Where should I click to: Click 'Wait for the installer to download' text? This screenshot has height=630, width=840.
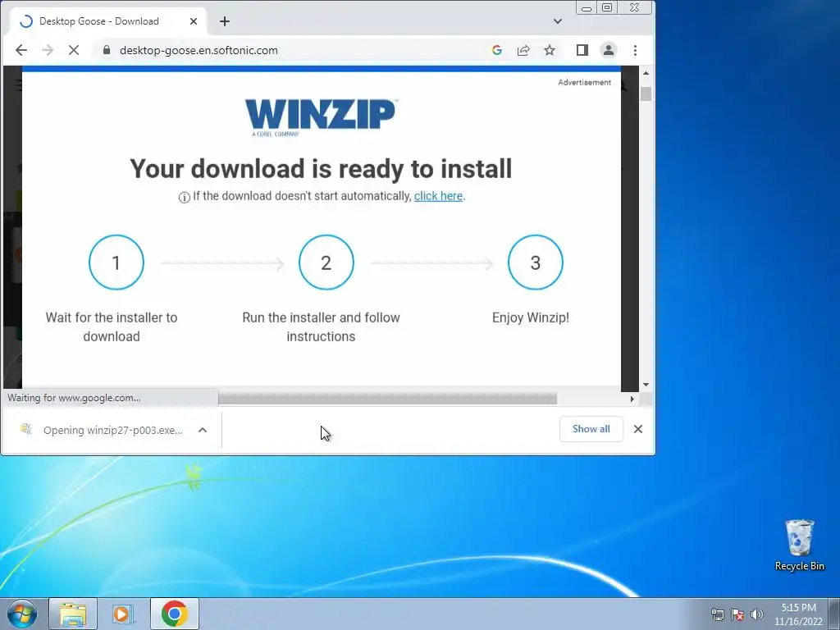(x=112, y=326)
